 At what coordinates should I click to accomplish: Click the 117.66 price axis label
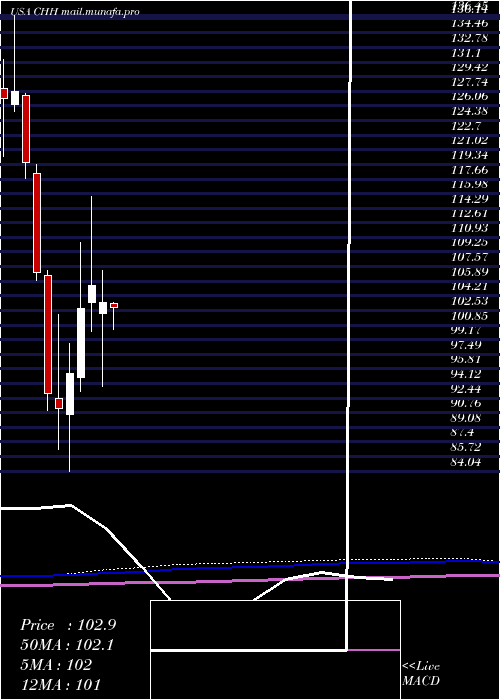(x=470, y=170)
